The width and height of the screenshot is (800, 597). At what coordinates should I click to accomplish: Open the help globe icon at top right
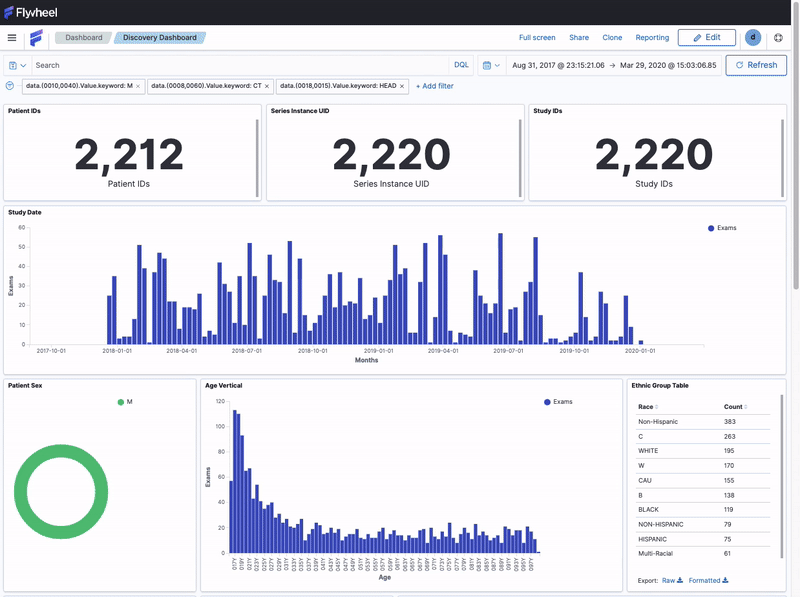779,38
